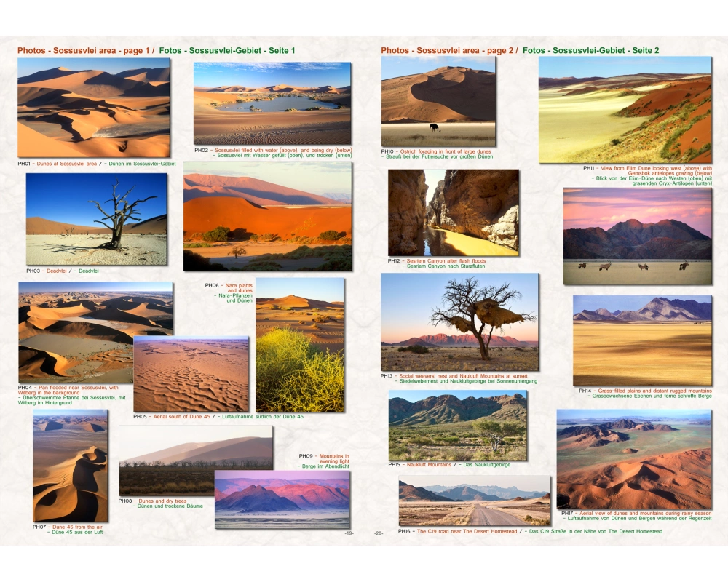Screen dimensions: 728x582
Task: Select the PH17 aerial rainy season photo
Action: tap(633, 458)
